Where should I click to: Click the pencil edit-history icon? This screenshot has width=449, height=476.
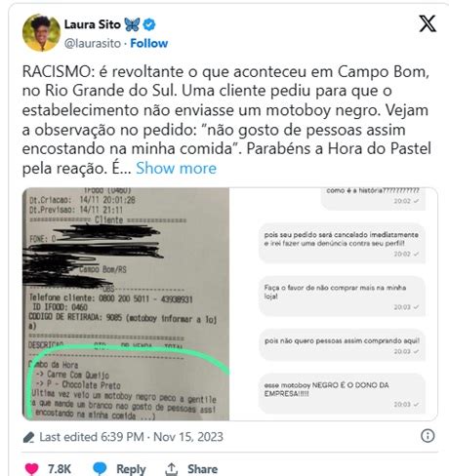28,437
